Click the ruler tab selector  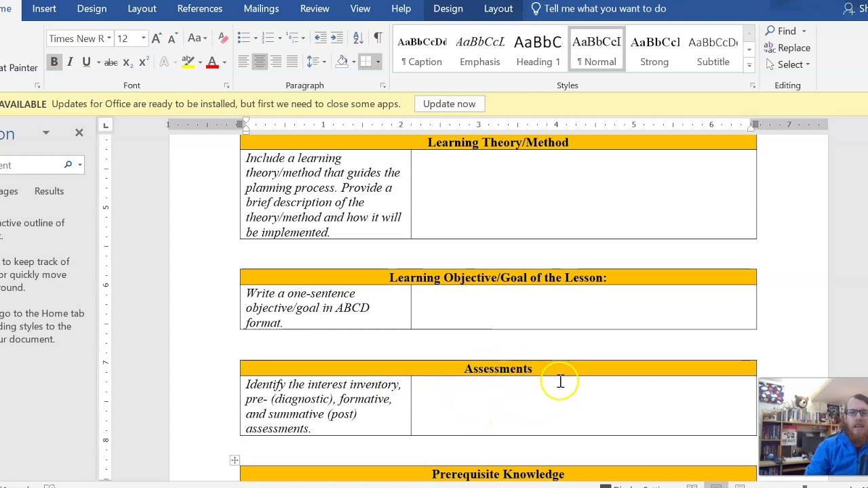[x=105, y=125]
